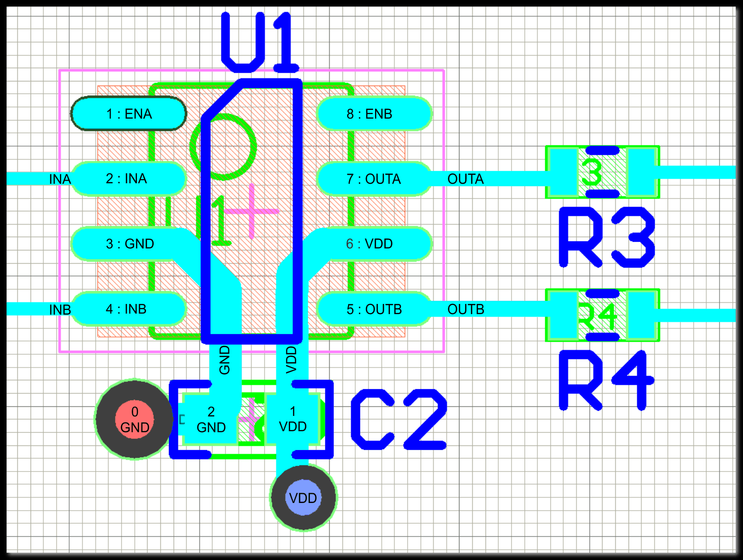Select pad 7 OUTA on U1

pos(374,179)
